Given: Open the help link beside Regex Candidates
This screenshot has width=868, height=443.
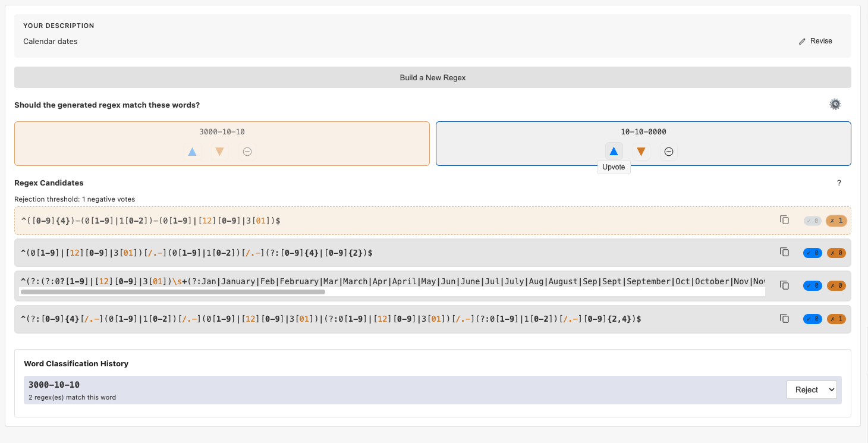Looking at the screenshot, I should (839, 183).
